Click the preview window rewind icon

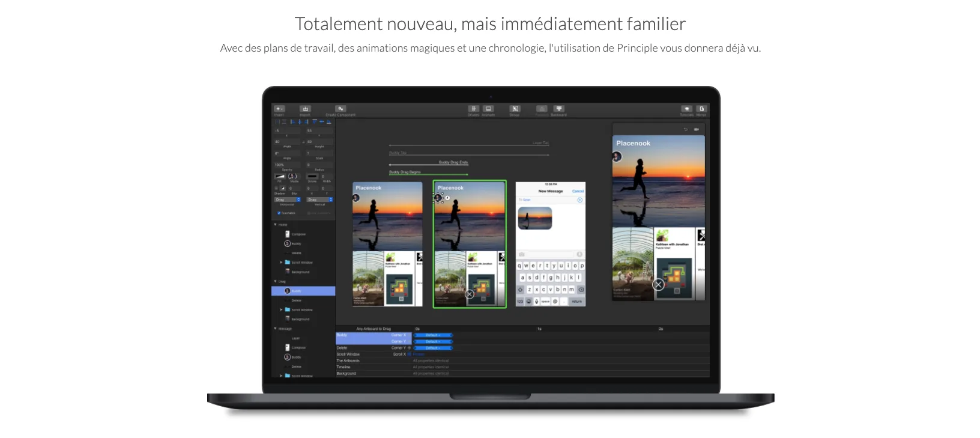[x=685, y=129]
